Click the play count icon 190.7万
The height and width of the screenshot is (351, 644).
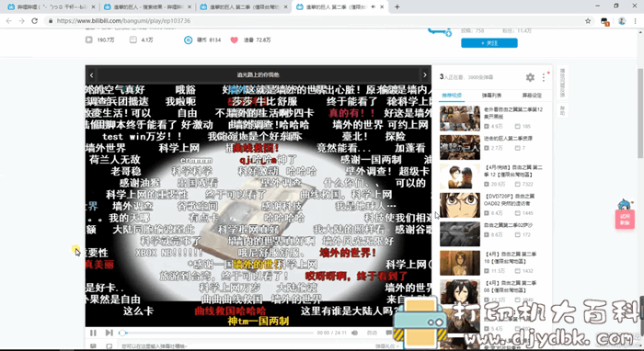(88, 40)
